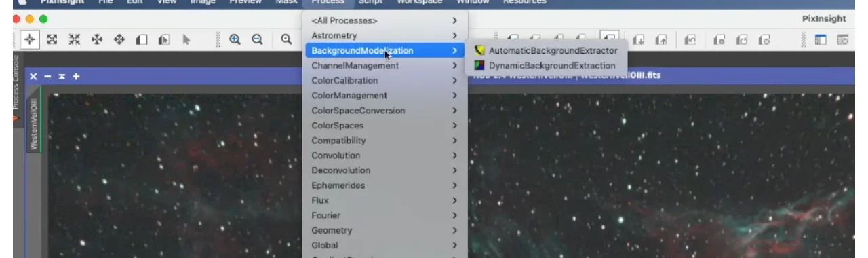
Task: Click the blue-topped window layout icon
Action: click(x=821, y=40)
